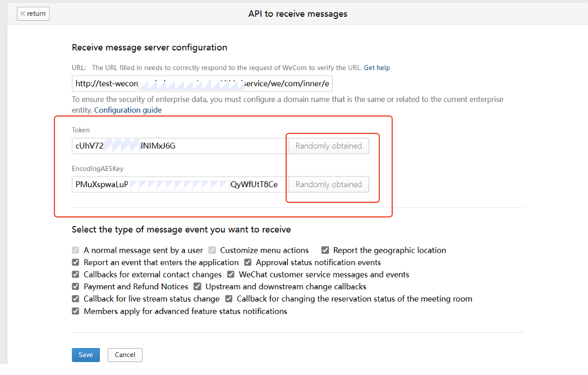Click the EncodingAESKey input field

pos(180,184)
